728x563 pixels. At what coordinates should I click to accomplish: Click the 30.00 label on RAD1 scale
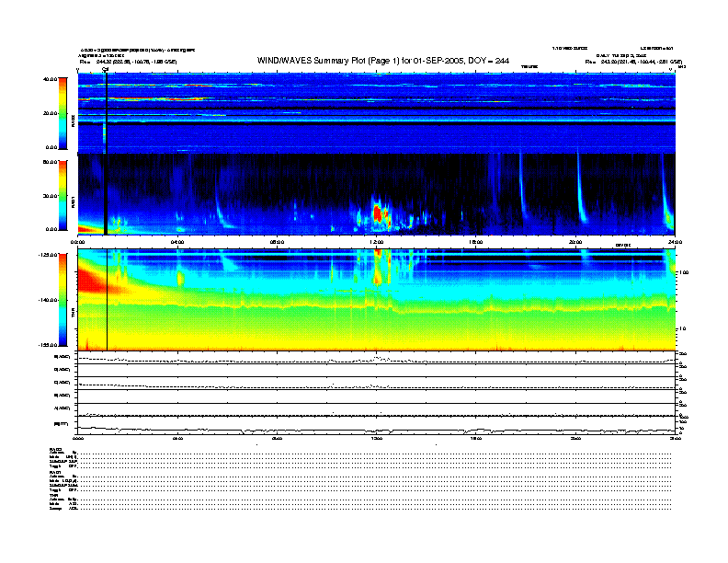click(50, 196)
